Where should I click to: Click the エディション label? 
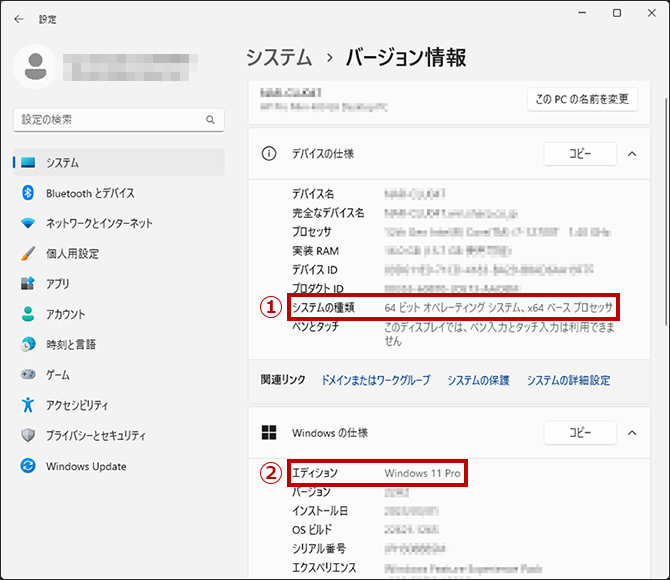[x=315, y=473]
